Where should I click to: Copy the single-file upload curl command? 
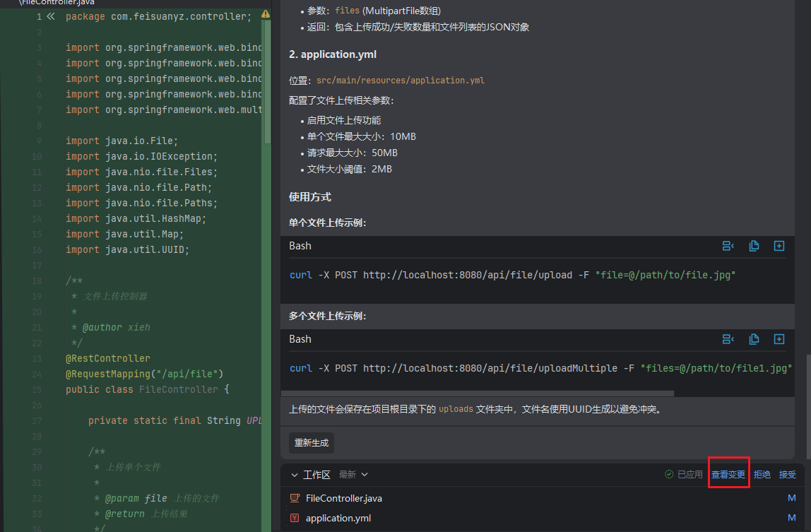(x=754, y=246)
